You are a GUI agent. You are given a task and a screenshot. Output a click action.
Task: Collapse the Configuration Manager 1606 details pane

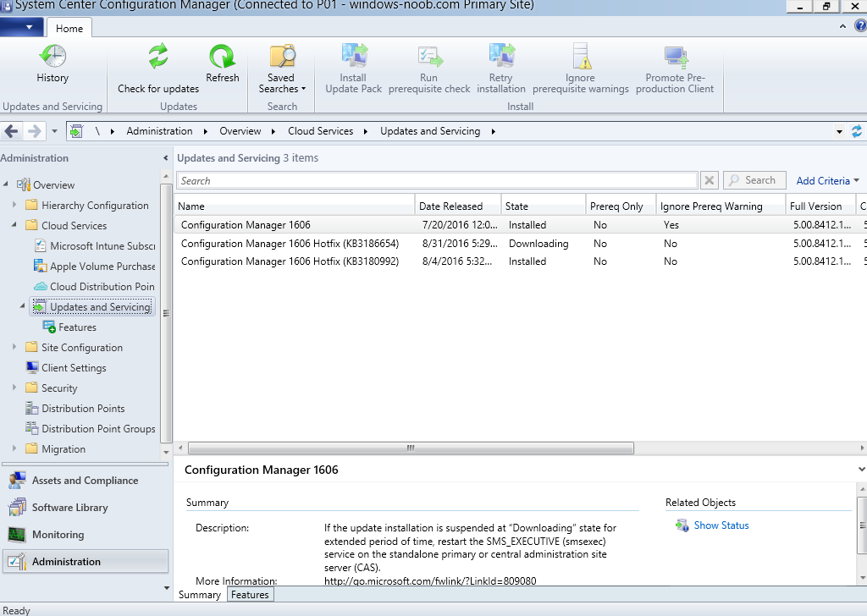pyautogui.click(x=861, y=470)
